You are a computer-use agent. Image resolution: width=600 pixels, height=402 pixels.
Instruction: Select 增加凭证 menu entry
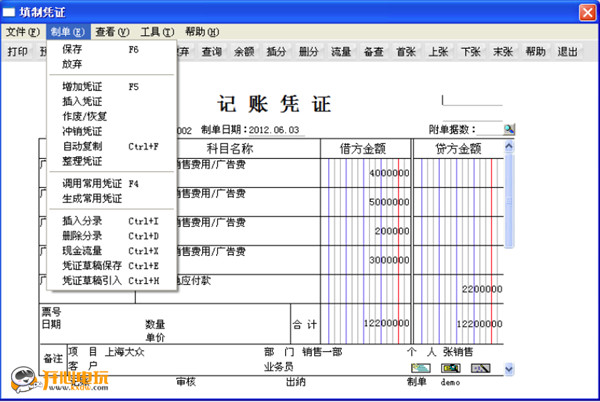[x=111, y=86]
